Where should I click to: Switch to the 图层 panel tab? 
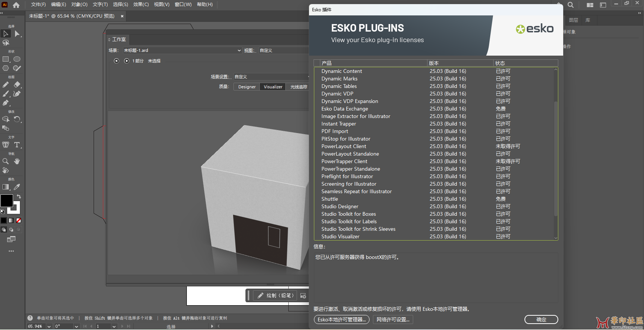click(x=573, y=20)
